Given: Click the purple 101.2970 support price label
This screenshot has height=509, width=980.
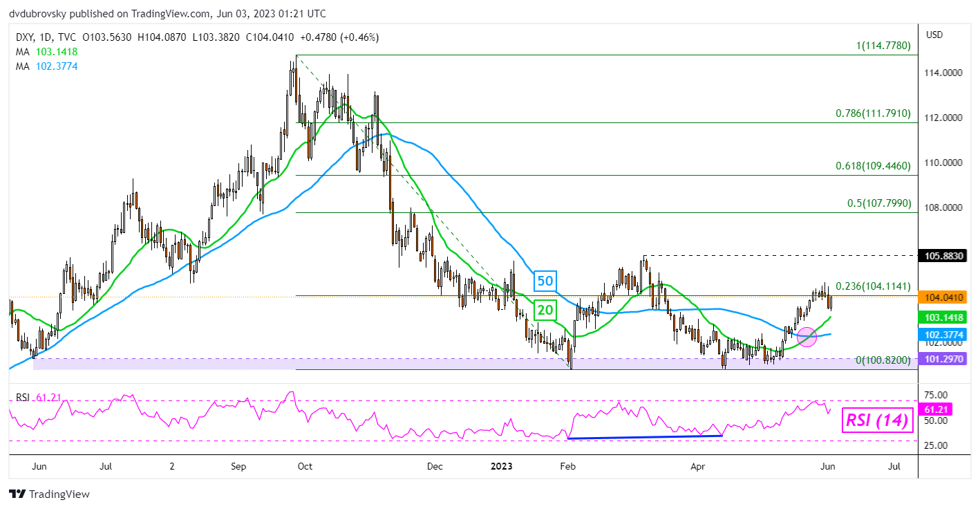Looking at the screenshot, I should coord(944,358).
